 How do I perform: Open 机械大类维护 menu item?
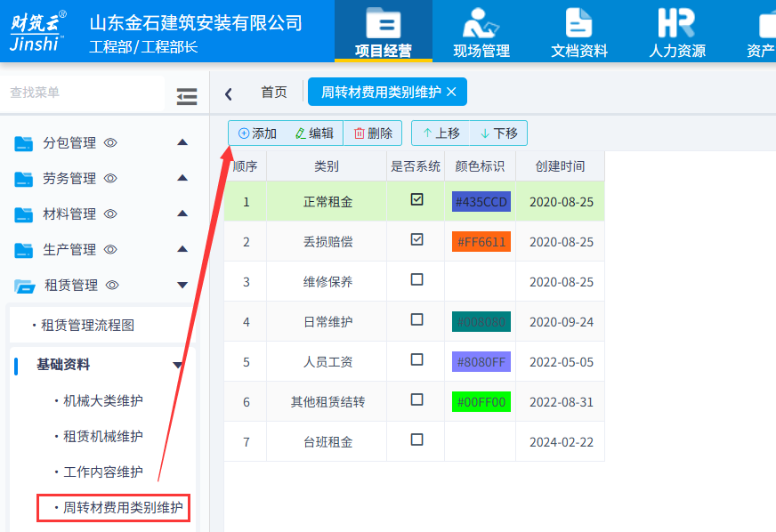pos(103,401)
